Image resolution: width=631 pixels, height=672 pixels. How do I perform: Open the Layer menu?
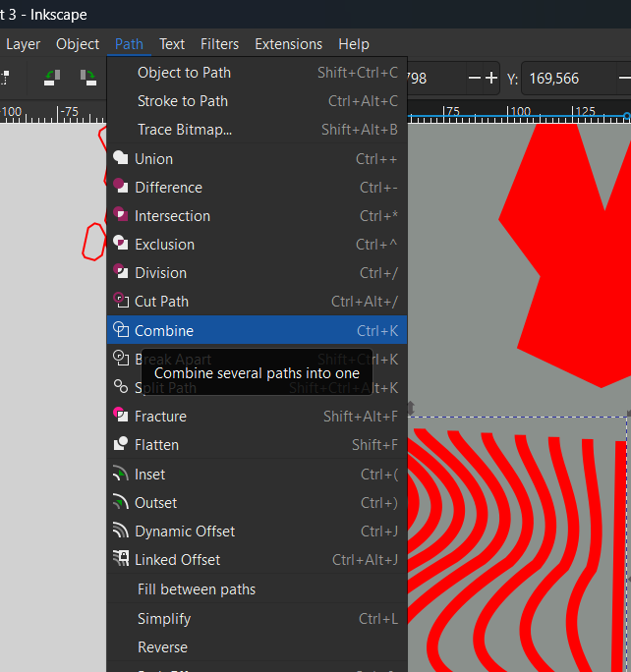(x=24, y=44)
